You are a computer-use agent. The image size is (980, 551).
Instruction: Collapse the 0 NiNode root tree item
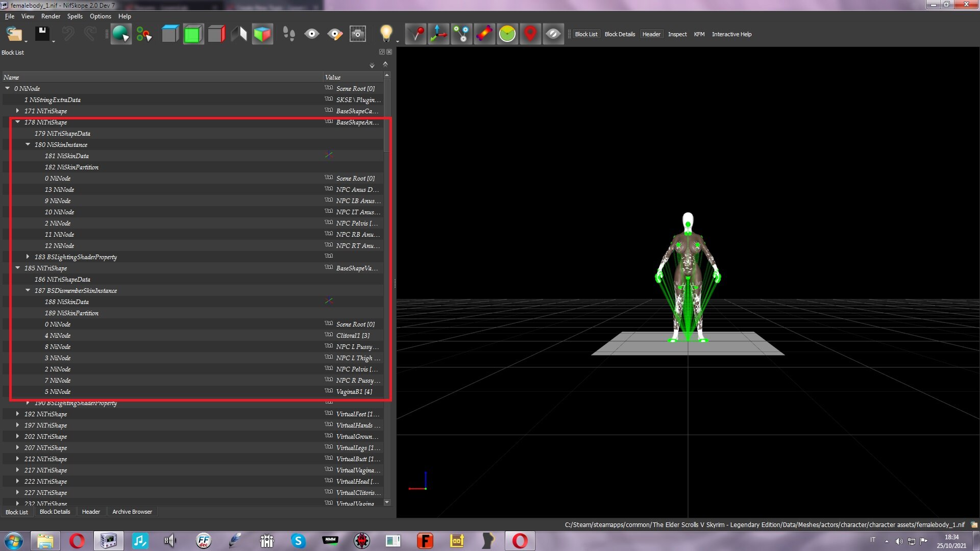pos(8,88)
